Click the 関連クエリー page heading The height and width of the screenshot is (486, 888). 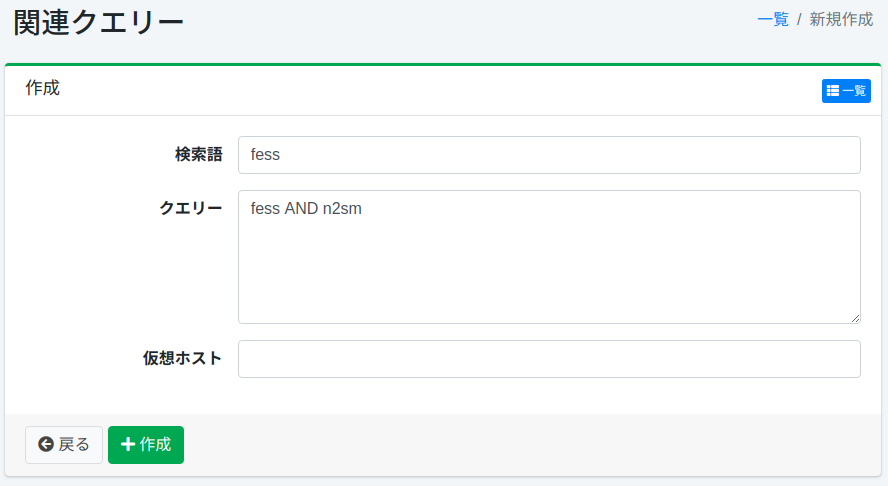tap(99, 21)
